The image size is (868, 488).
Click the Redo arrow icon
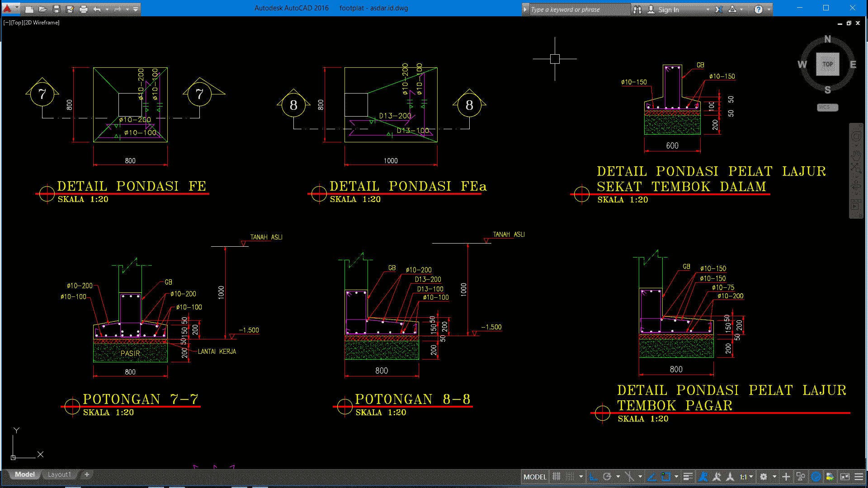click(x=118, y=9)
